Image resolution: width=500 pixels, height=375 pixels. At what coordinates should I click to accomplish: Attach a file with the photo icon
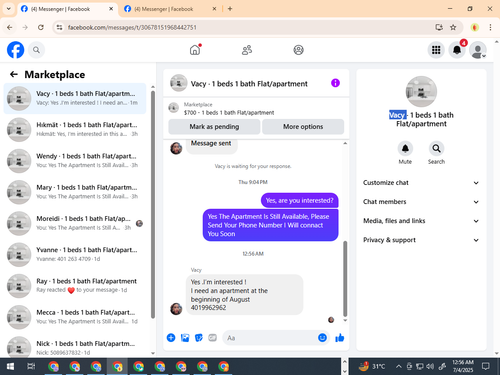pyautogui.click(x=185, y=338)
